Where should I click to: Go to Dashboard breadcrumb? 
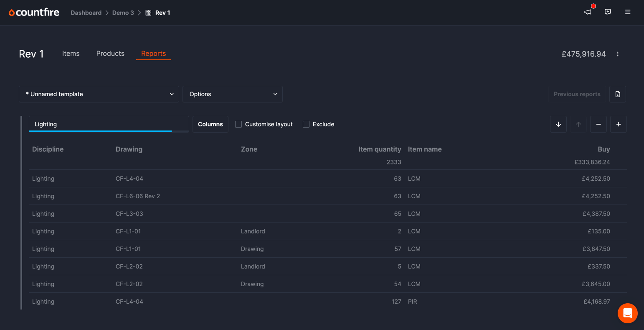(86, 13)
